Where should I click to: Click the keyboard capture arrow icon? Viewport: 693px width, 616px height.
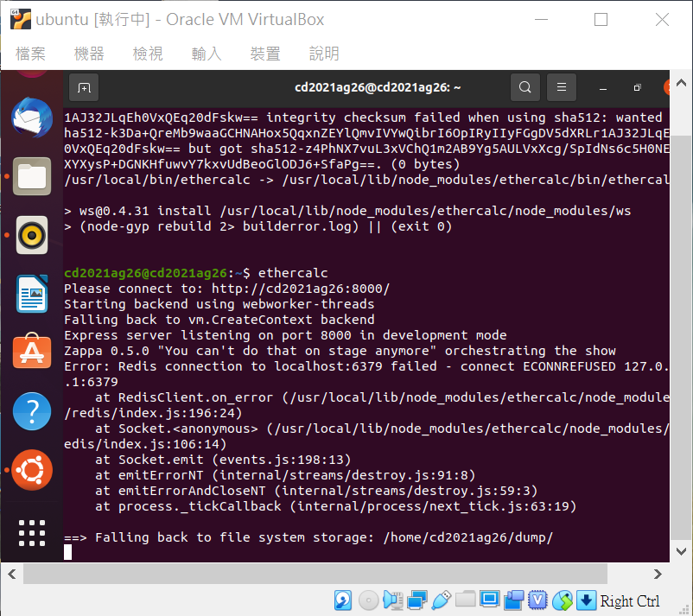click(x=586, y=600)
